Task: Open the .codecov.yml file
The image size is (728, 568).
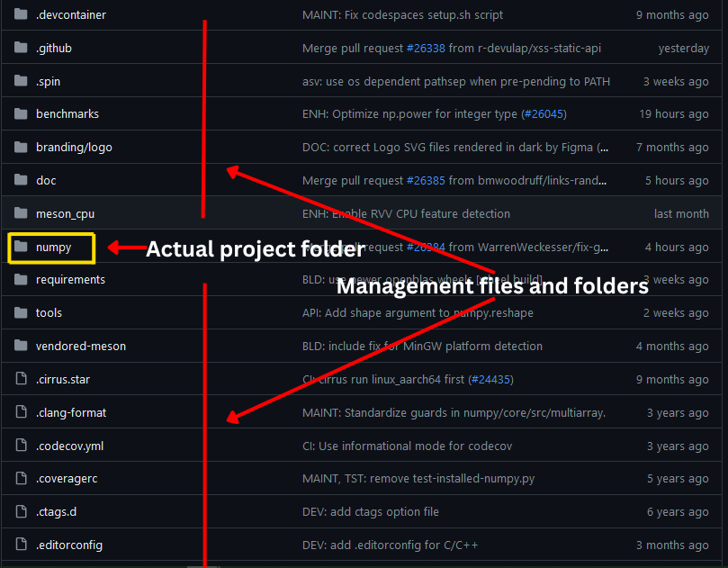Action: tap(69, 446)
